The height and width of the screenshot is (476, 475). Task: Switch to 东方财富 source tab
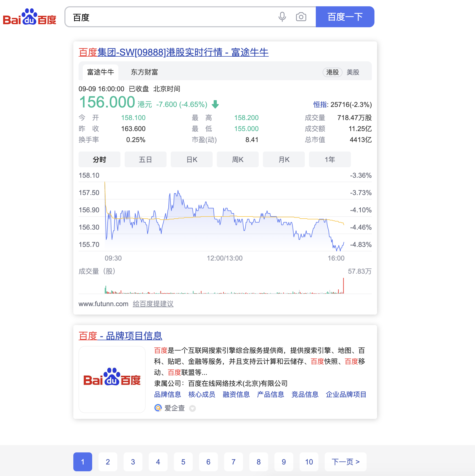click(x=144, y=72)
